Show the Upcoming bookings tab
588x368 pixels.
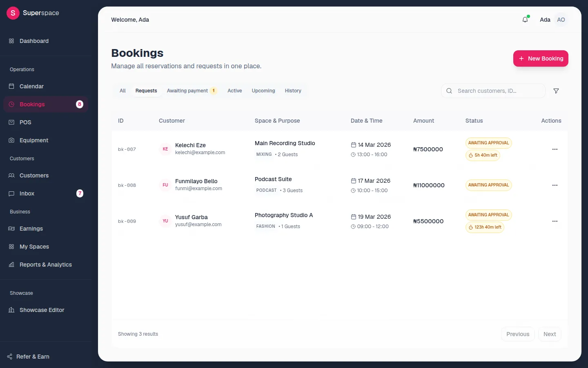pos(263,91)
